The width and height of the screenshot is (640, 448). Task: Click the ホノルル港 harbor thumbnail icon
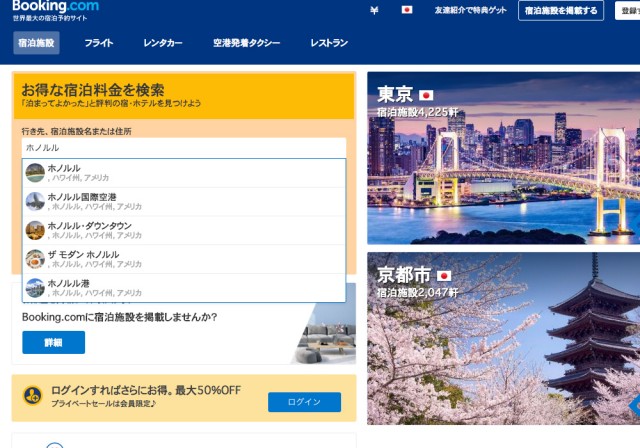[x=35, y=288]
